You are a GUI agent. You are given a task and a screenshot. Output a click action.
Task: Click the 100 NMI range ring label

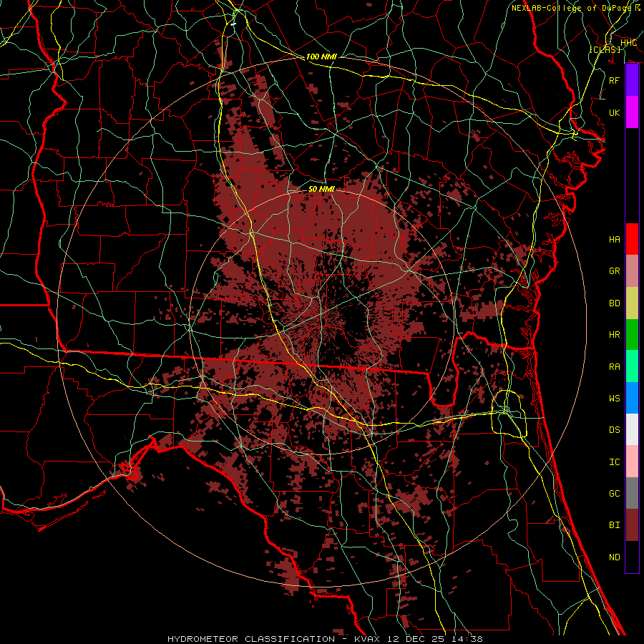(321, 57)
